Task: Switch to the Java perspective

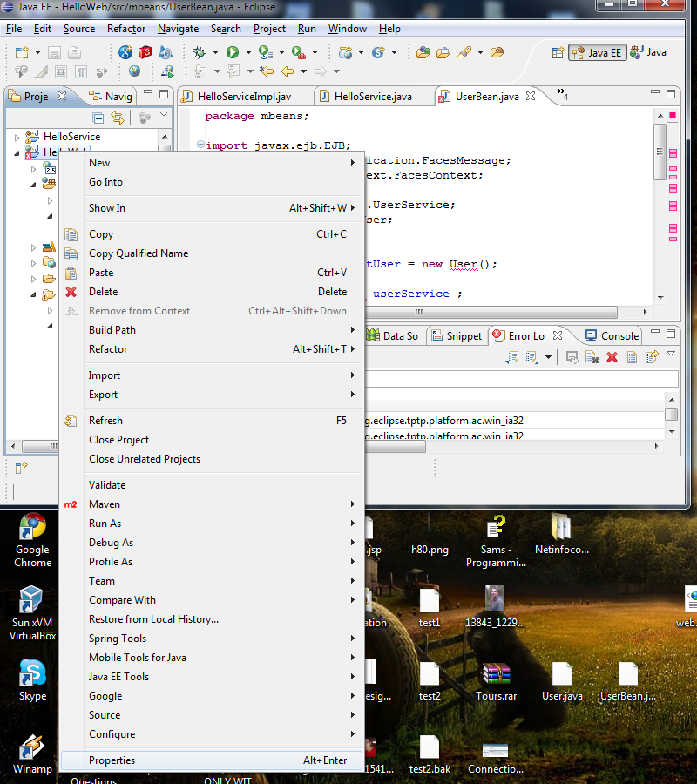Action: [648, 52]
